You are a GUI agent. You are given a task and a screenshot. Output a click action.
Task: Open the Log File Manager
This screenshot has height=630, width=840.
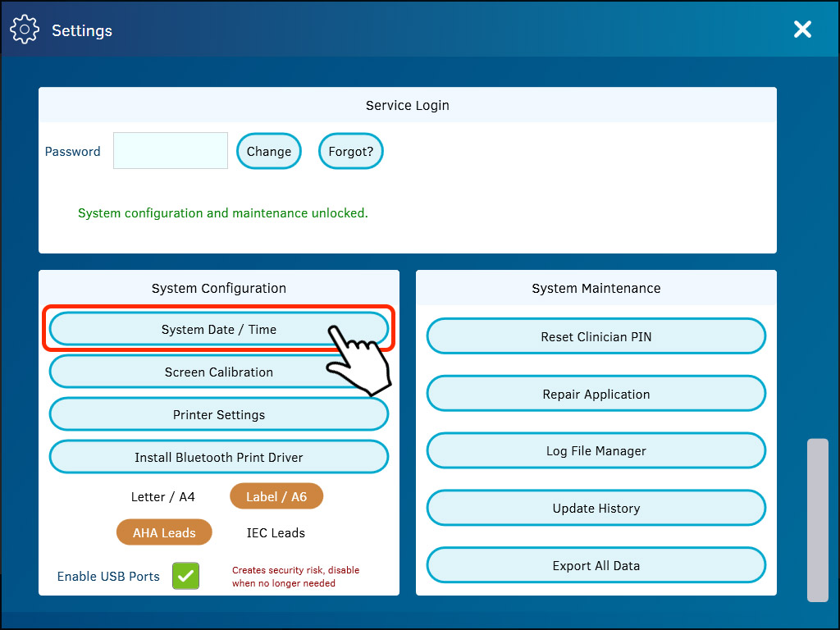pyautogui.click(x=596, y=451)
